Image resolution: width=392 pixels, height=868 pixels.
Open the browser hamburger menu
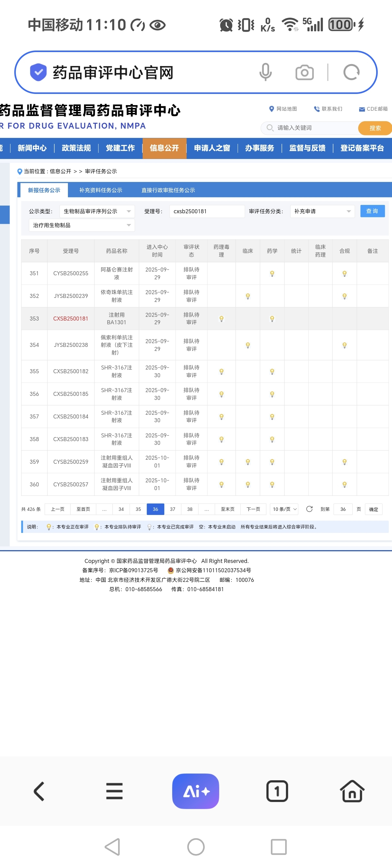(x=114, y=791)
